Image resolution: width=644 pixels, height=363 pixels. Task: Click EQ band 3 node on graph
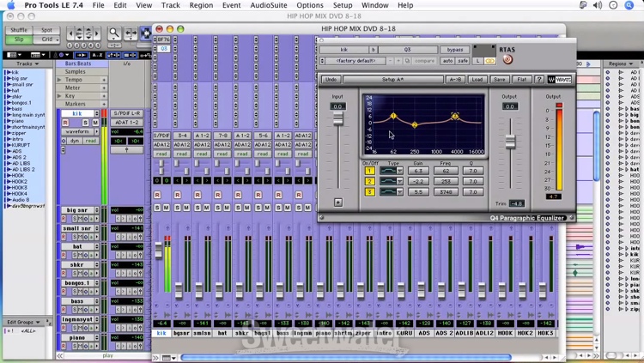455,116
